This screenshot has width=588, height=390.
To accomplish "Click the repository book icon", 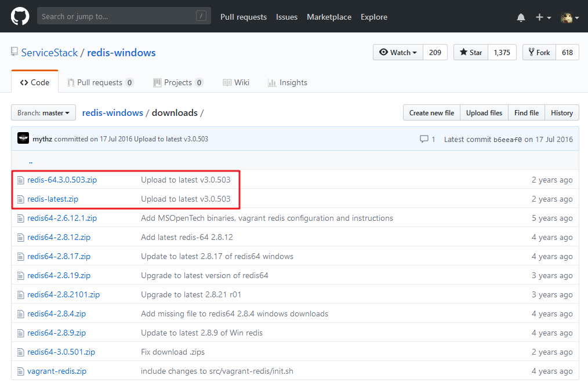I will [x=14, y=52].
